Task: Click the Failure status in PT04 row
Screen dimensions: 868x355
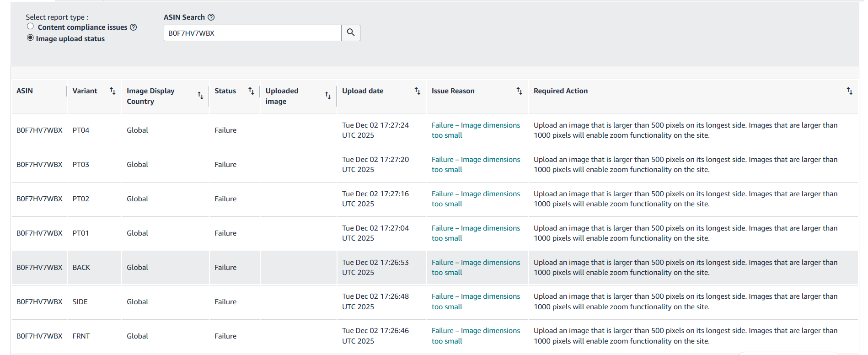Action: point(225,130)
